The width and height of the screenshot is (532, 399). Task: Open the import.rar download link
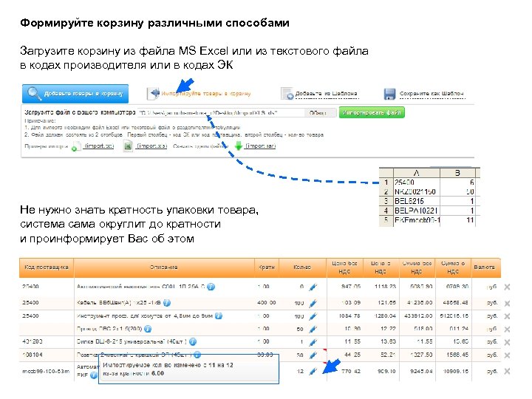click(261, 146)
